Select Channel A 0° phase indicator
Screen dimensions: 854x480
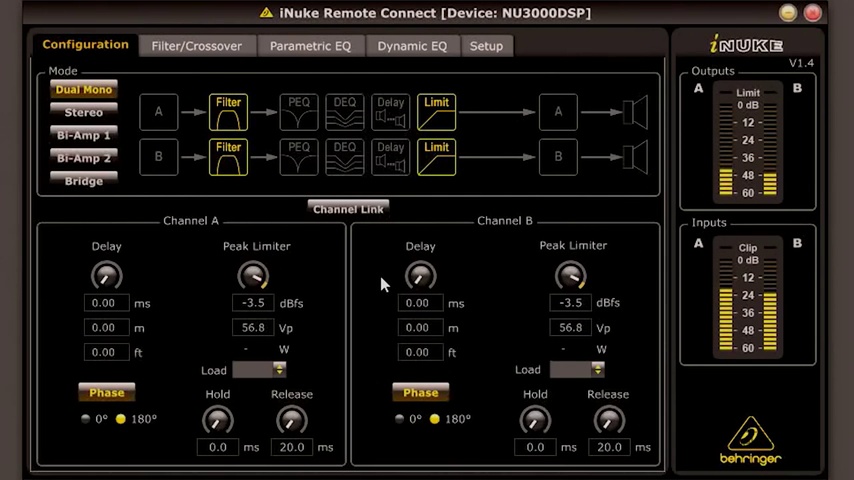tap(86, 419)
